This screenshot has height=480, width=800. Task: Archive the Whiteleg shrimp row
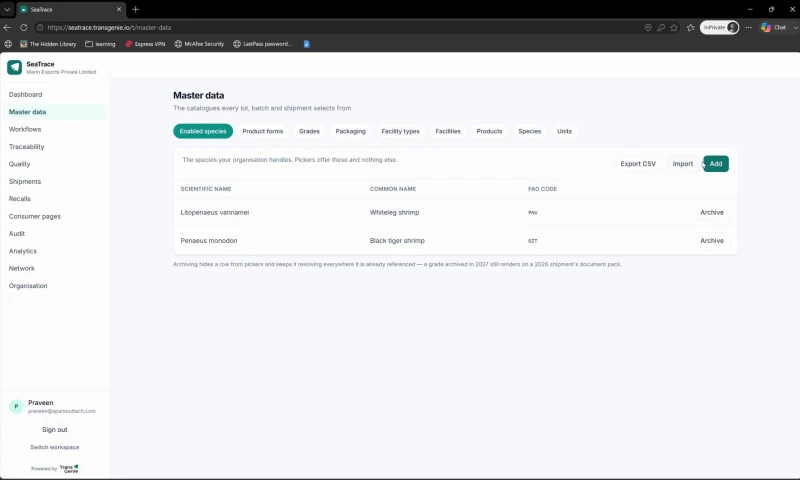click(712, 212)
